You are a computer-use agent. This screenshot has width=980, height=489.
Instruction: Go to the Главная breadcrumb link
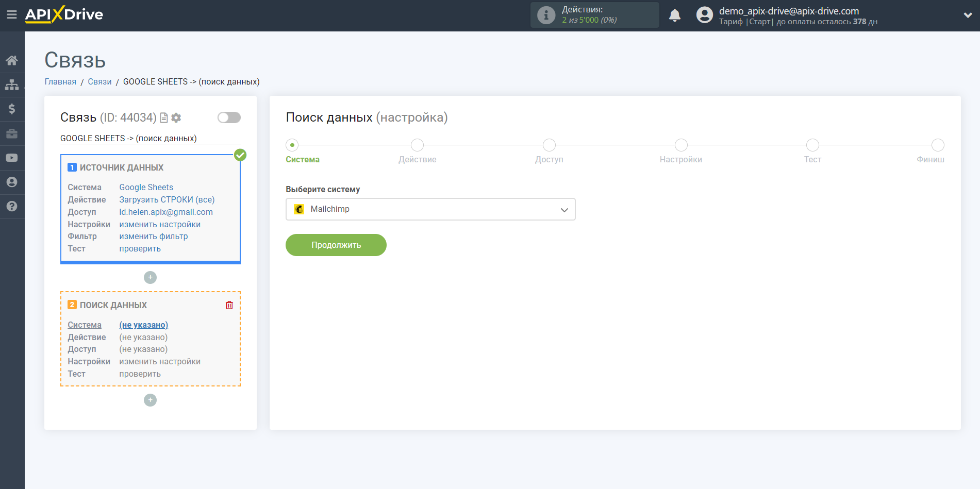coord(60,82)
